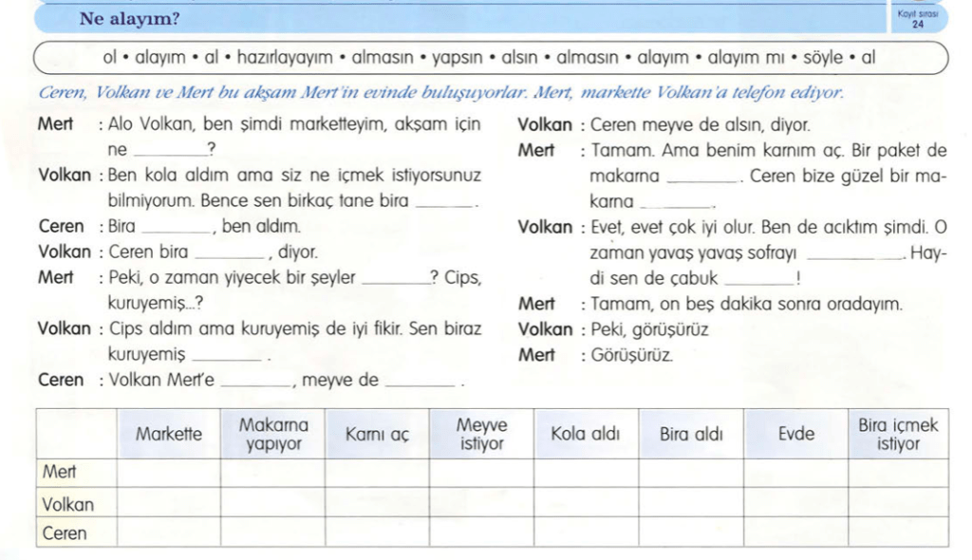Check Ceren's cell under Makarna yapıyor column
Viewport: 972px width, 560px height.
click(x=273, y=532)
